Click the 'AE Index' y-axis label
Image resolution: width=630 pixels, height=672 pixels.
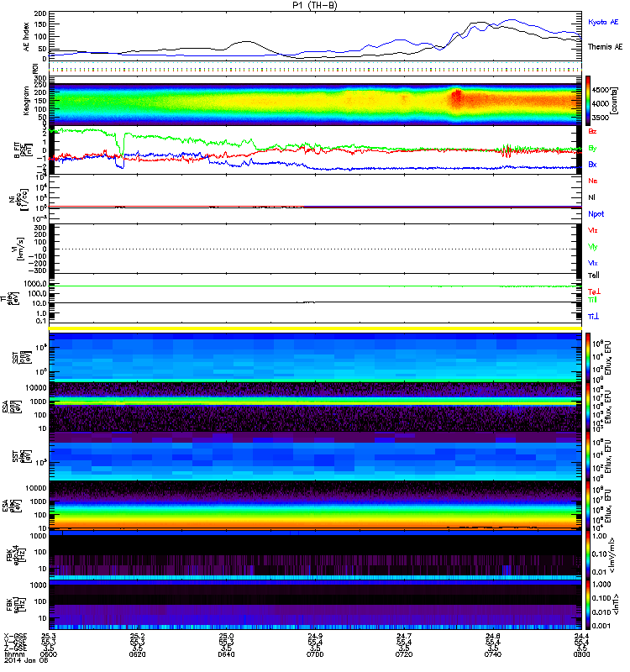tap(27, 37)
